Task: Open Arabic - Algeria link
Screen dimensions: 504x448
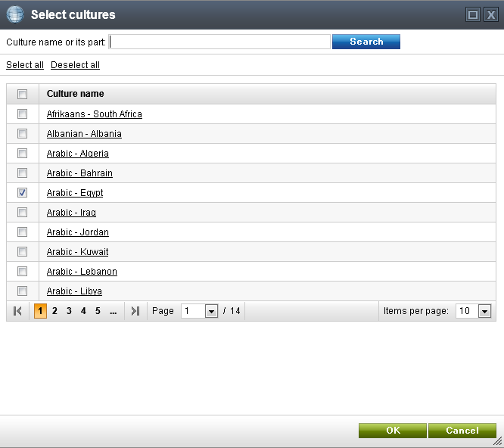Action: (x=77, y=154)
